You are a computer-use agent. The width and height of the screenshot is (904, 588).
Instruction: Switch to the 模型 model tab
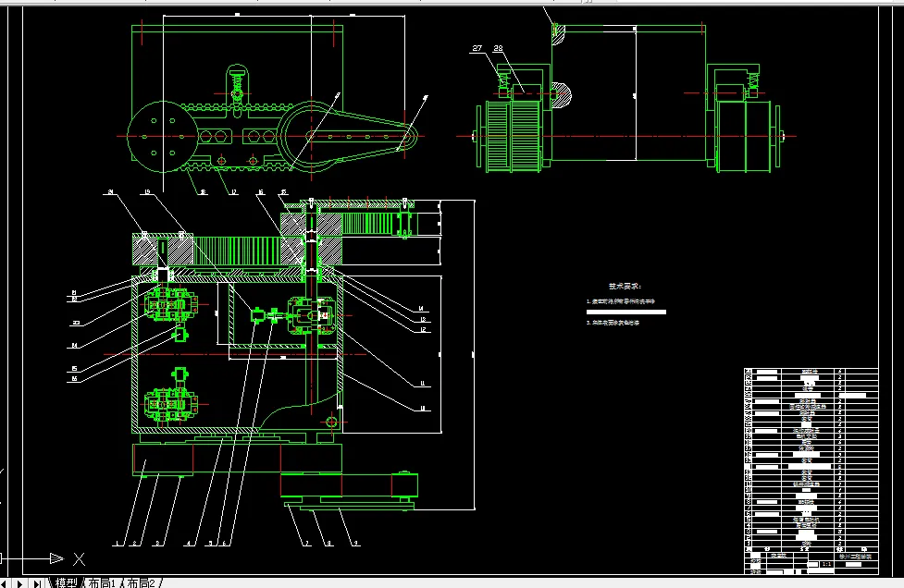point(65,582)
